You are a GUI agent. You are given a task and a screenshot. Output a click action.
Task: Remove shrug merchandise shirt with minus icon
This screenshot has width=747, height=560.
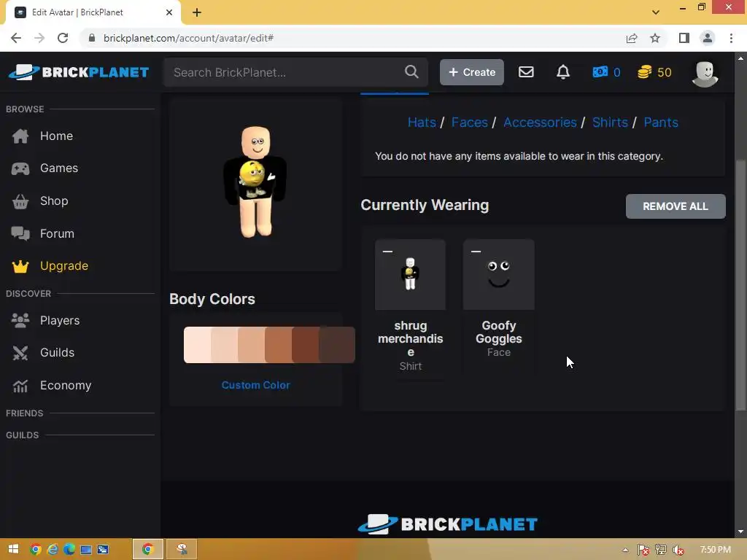[x=388, y=251]
